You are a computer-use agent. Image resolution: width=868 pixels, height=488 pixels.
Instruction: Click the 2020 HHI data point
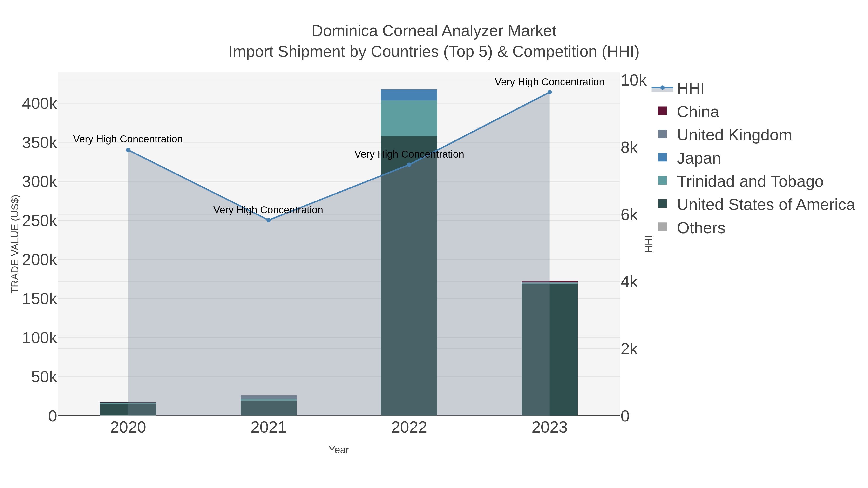[x=128, y=150]
